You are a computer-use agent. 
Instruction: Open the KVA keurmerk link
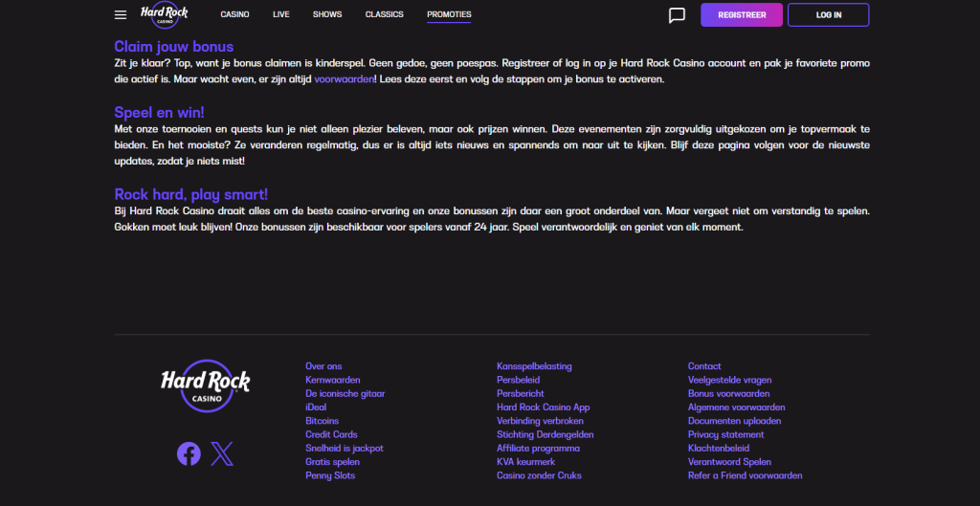(x=525, y=462)
